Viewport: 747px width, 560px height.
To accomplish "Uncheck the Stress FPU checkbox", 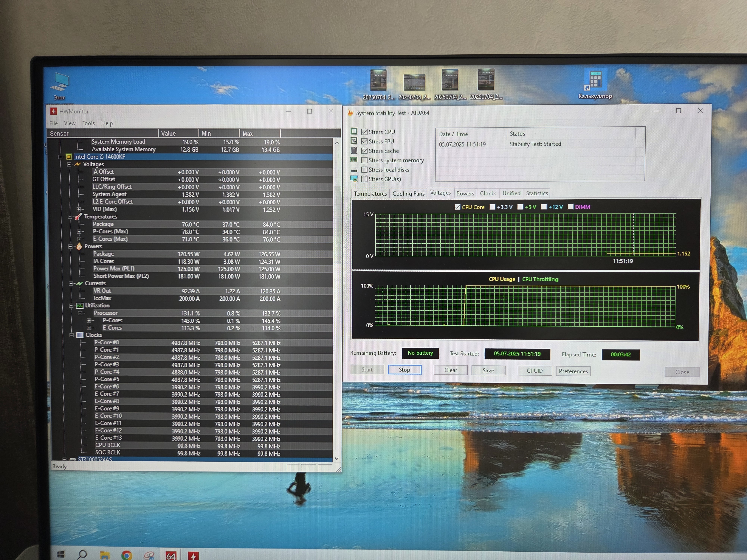I will point(364,141).
